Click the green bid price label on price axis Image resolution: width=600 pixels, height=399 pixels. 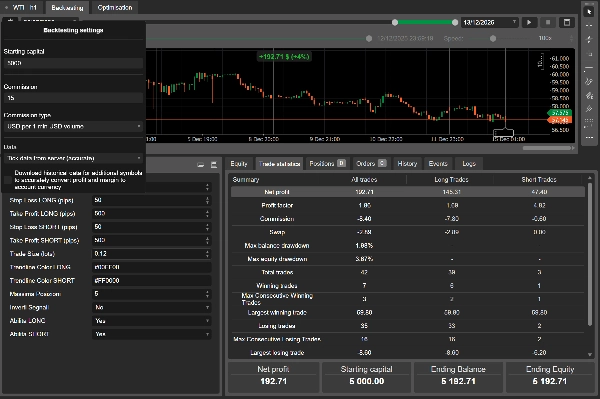559,113
